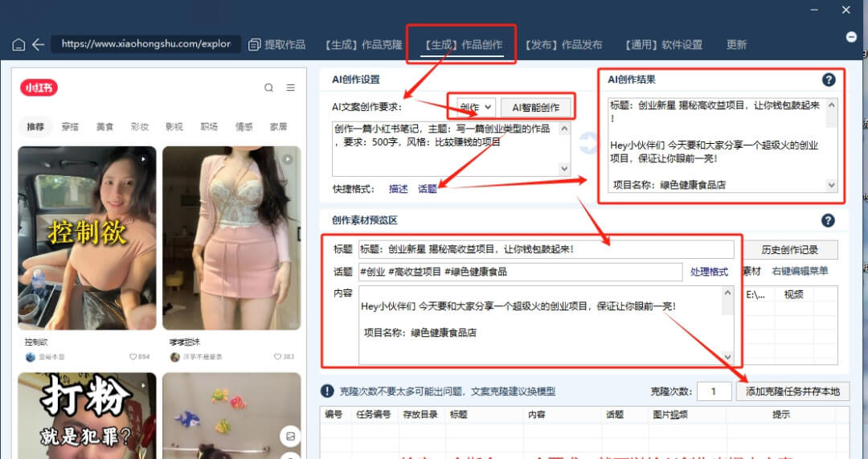Switch to 【生成】作品克隆 tab
This screenshot has width=868, height=459.
[363, 45]
